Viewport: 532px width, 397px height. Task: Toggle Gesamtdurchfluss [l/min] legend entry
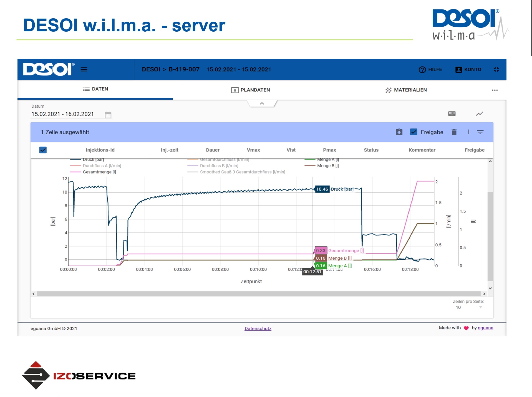click(x=218, y=160)
